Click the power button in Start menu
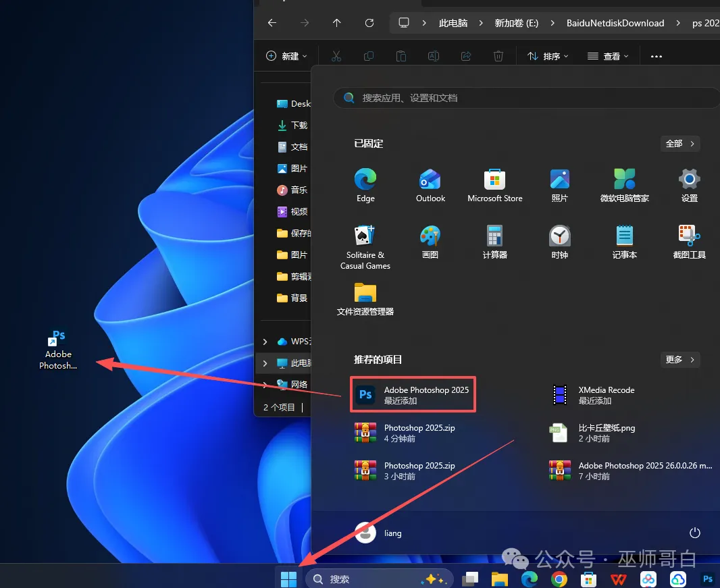 coord(695,533)
